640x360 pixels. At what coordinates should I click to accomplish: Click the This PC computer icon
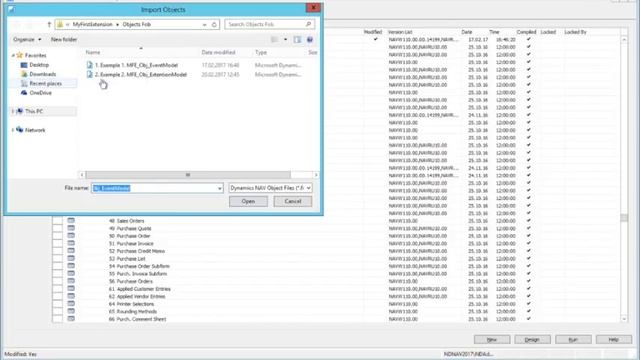pyautogui.click(x=20, y=111)
